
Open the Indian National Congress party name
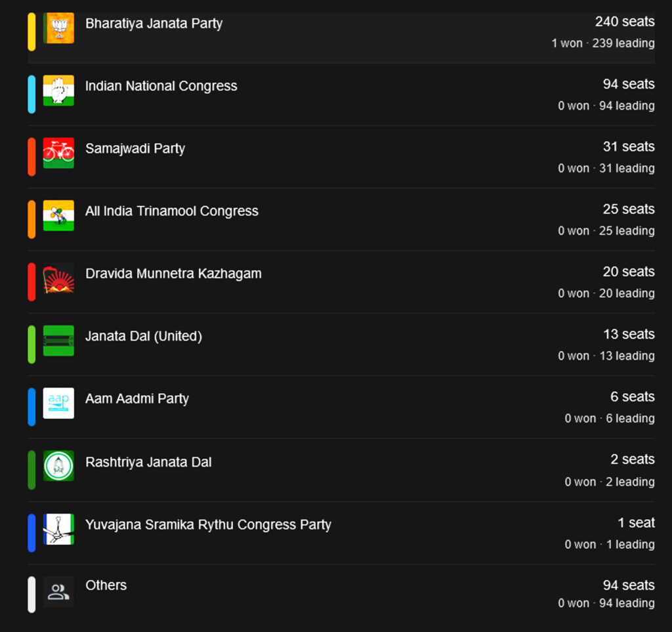[x=161, y=86]
